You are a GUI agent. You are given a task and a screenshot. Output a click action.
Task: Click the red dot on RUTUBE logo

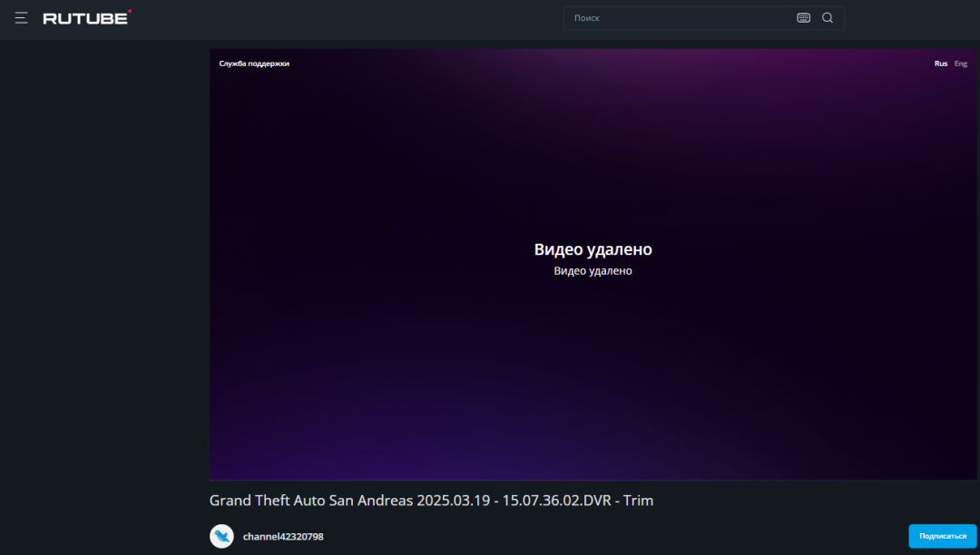tap(130, 12)
